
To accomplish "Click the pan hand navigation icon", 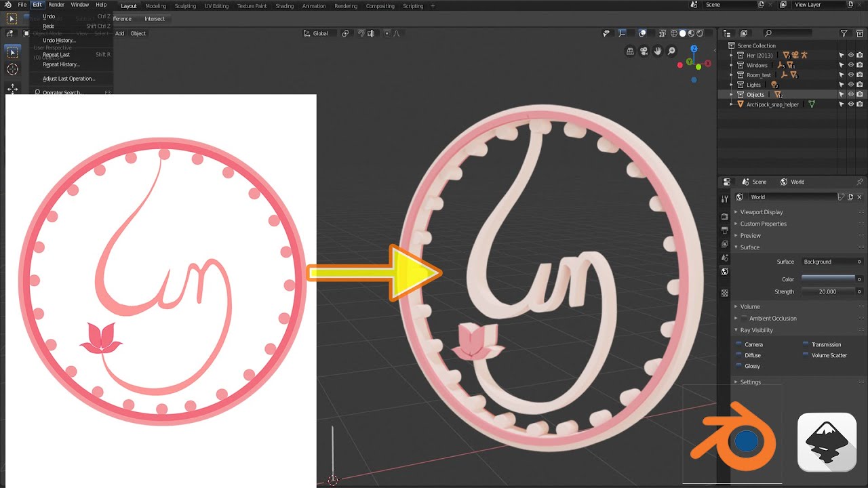I will [658, 51].
